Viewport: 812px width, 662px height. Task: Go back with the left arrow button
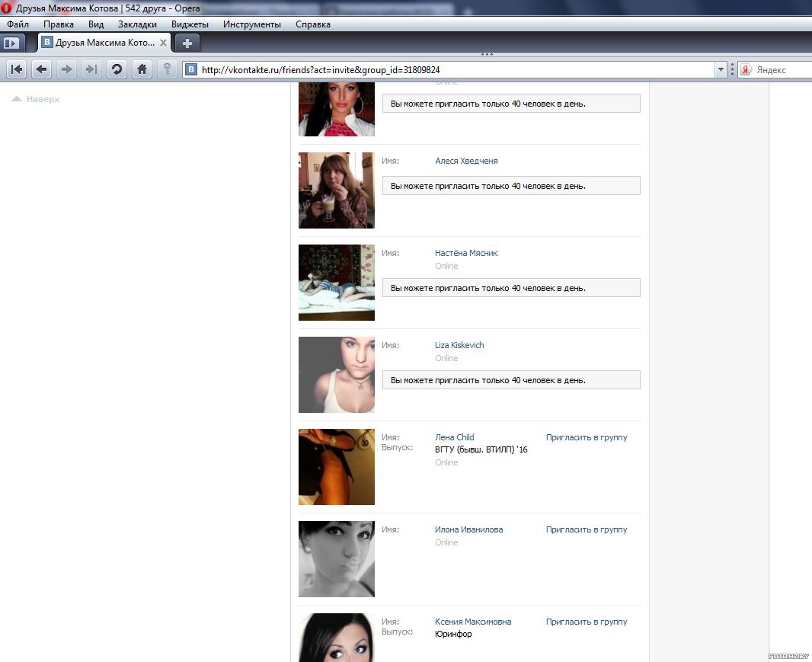(41, 69)
